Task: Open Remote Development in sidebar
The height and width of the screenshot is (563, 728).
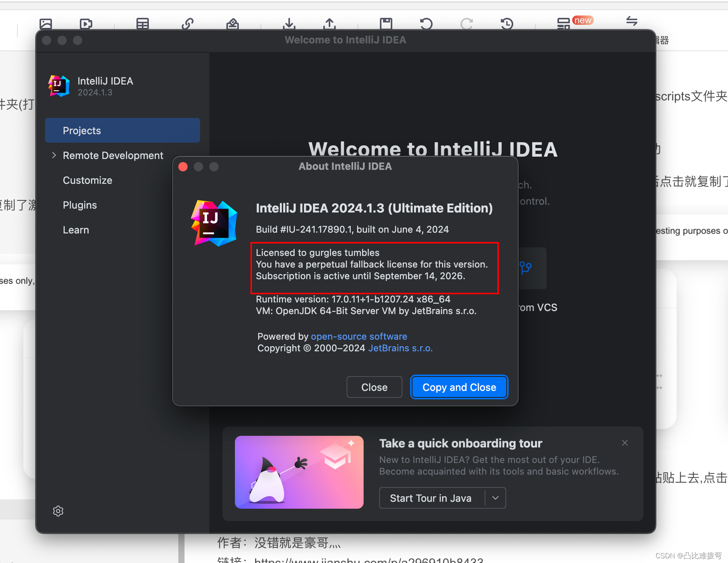Action: (113, 155)
